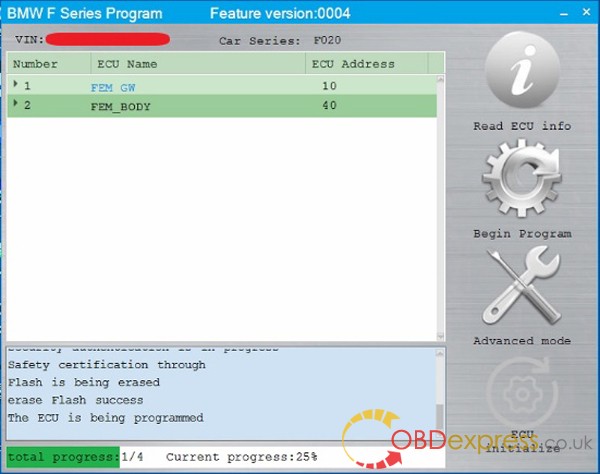Click the VIN field value
Image resolution: width=600 pixels, height=474 pixels.
[x=108, y=39]
